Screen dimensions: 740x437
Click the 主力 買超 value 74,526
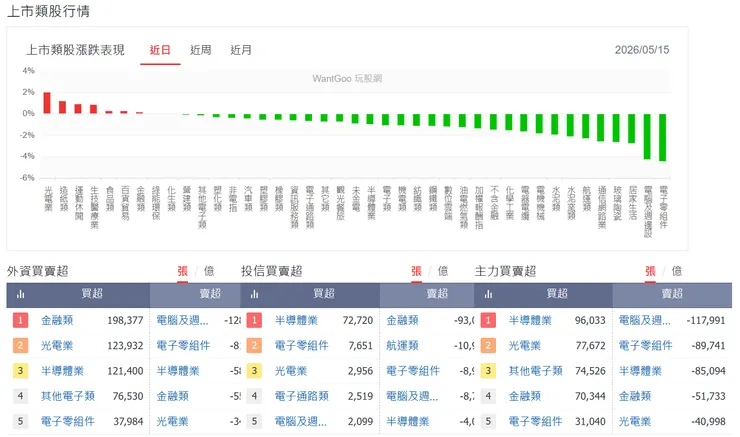pos(590,371)
